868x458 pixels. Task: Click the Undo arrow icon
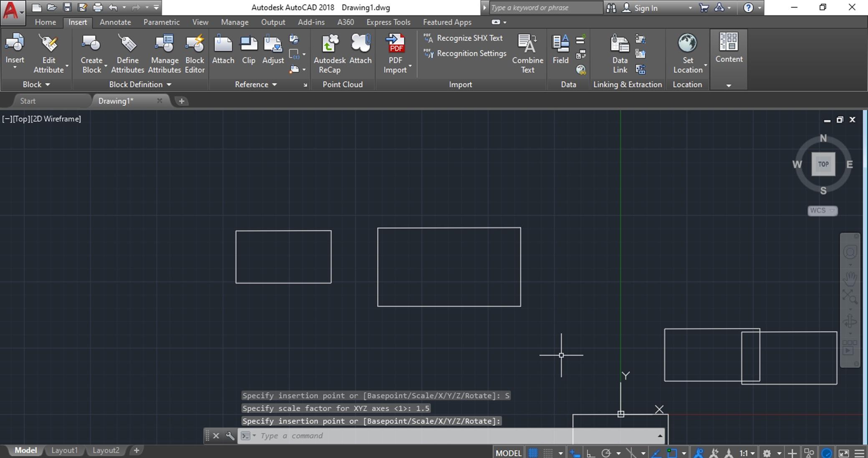(113, 8)
